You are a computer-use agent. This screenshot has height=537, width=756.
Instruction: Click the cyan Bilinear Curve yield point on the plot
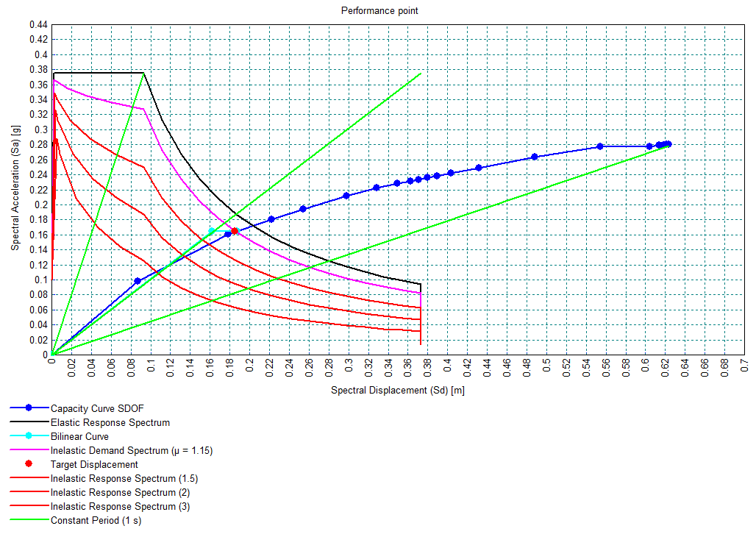point(212,231)
